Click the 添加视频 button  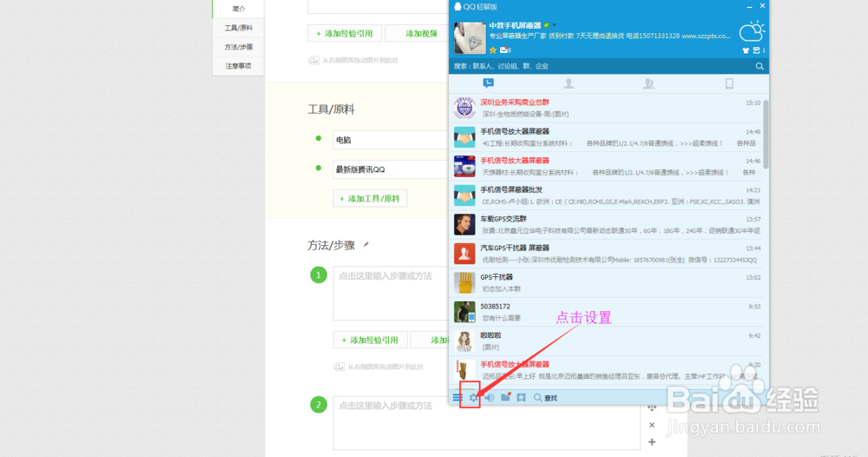pos(418,33)
